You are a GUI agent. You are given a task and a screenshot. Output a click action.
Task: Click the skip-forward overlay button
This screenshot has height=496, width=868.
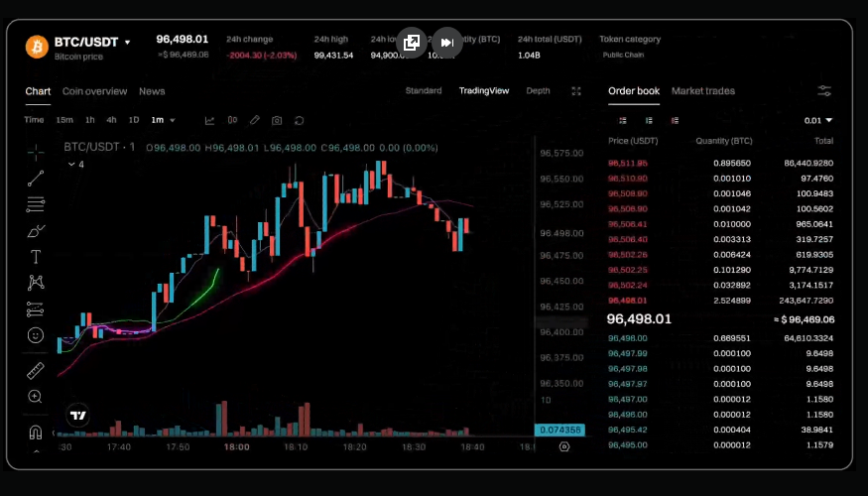click(447, 43)
